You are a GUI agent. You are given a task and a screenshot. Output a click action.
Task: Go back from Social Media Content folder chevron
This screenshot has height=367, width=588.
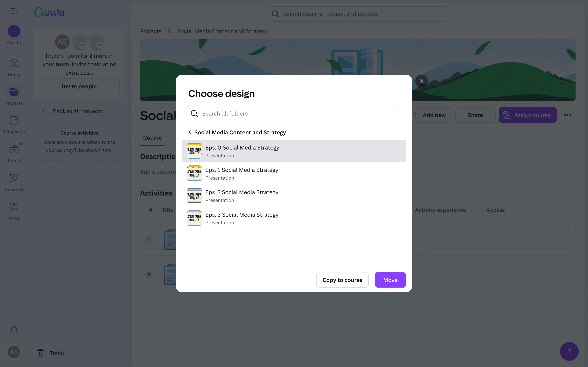point(190,132)
